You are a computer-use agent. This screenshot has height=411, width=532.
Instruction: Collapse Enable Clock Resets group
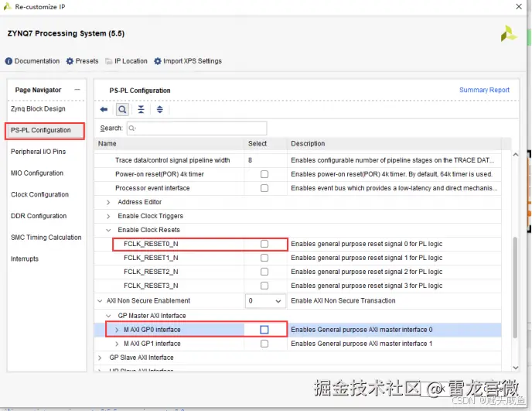pos(108,231)
